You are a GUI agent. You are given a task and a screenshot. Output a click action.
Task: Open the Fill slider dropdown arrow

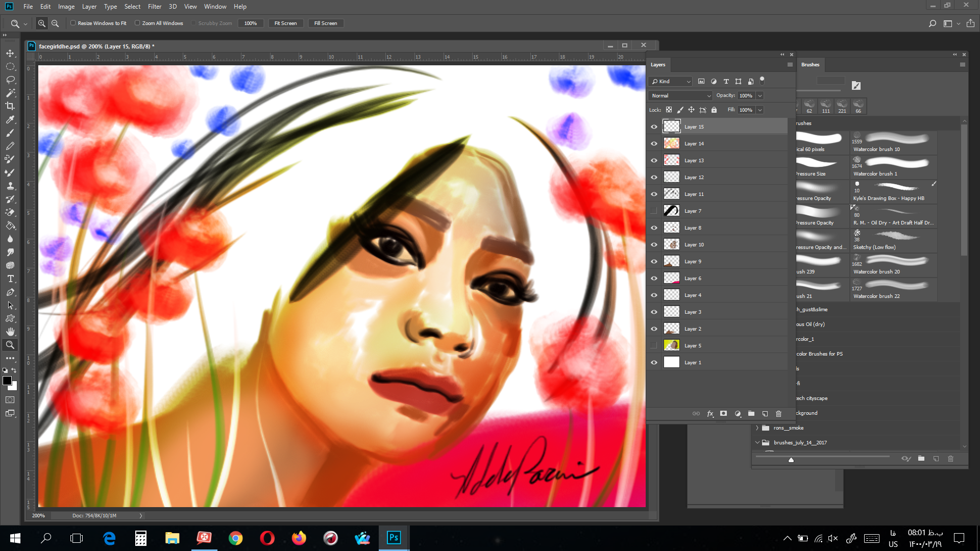[760, 110]
